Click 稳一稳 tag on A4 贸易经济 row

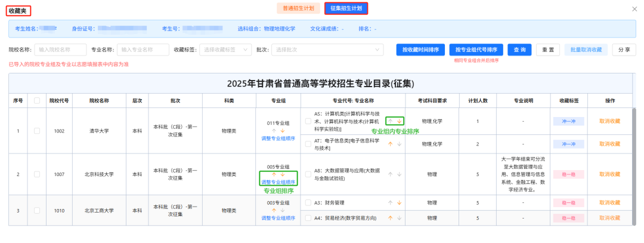tap(568, 218)
